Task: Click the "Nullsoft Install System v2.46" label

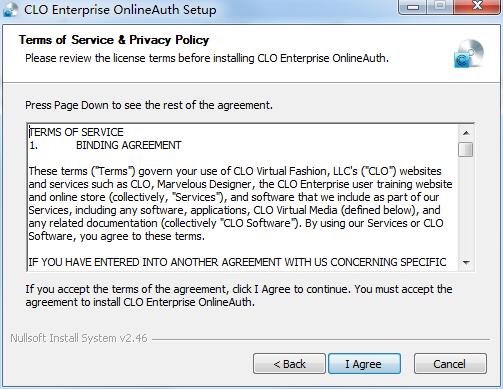Action: [79, 338]
